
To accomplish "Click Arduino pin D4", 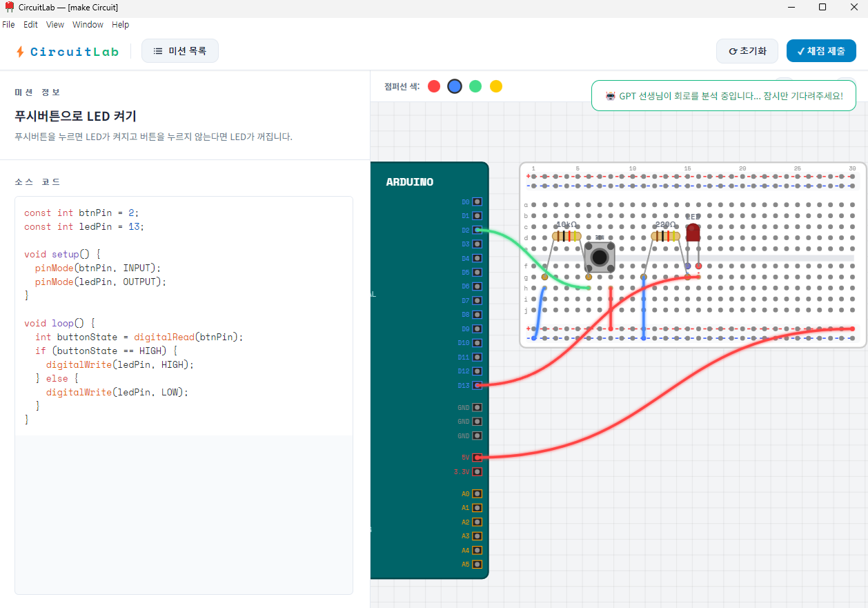I will click(477, 259).
